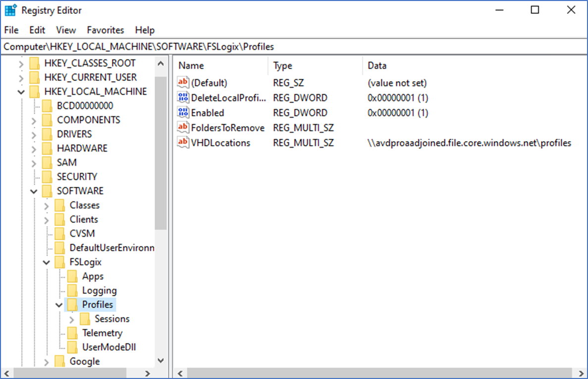Viewport: 588px width, 379px height.
Task: Click the Registry Editor app icon in title bar
Action: coord(10,10)
